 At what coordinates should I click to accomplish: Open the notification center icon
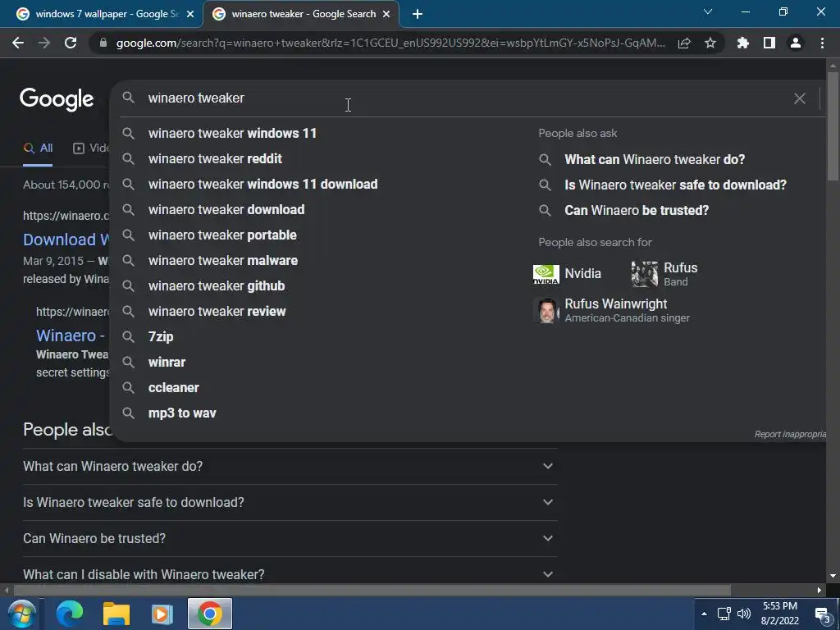point(822,614)
